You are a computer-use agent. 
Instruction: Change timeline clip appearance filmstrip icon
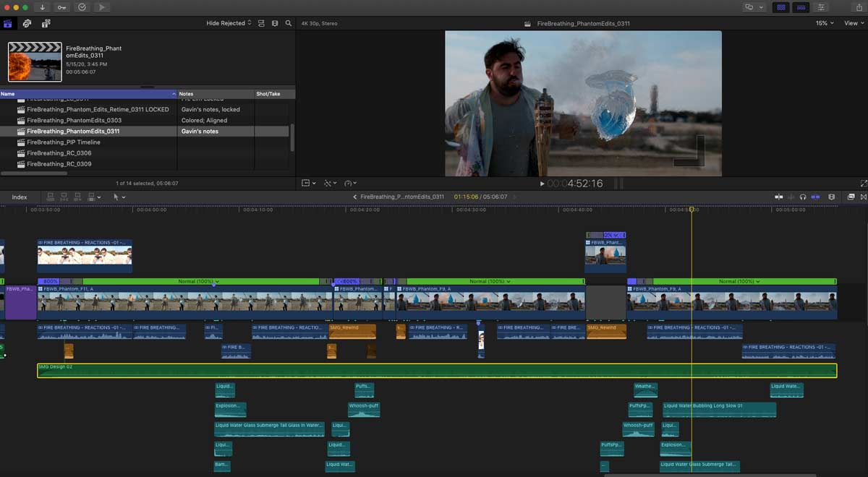pos(832,197)
